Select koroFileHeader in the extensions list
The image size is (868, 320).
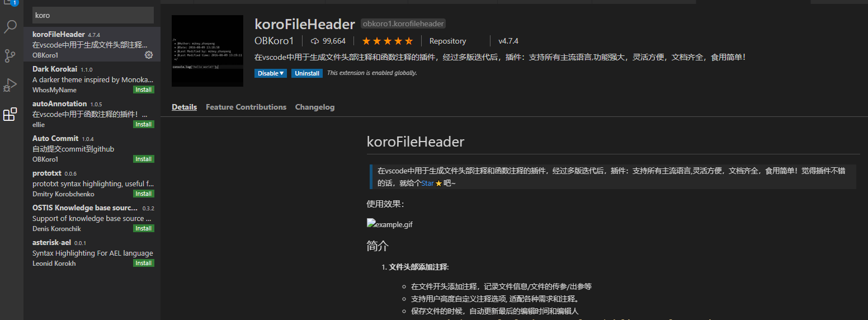click(x=92, y=44)
